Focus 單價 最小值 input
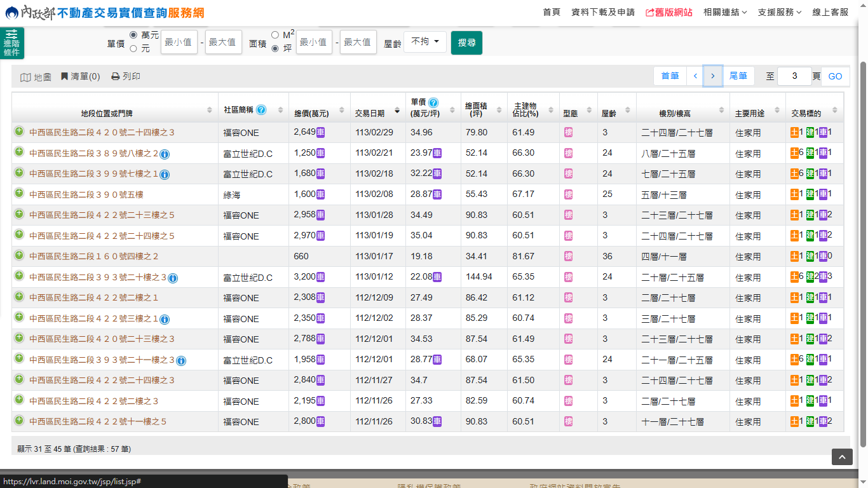 [179, 42]
